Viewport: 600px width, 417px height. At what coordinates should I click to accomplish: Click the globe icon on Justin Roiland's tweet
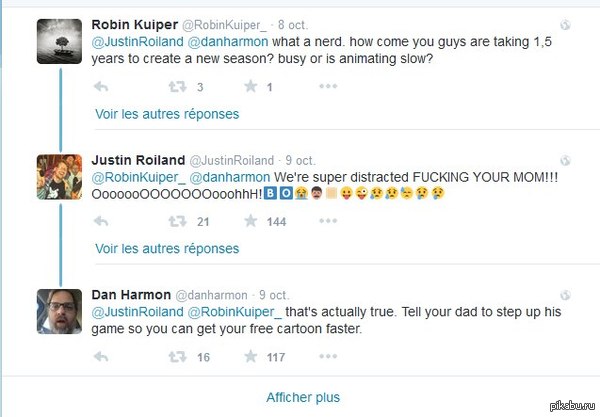pos(564,160)
